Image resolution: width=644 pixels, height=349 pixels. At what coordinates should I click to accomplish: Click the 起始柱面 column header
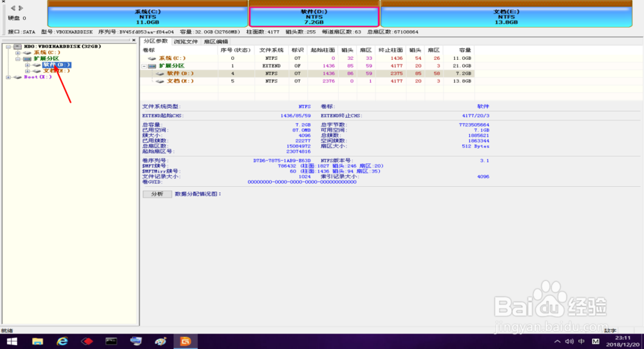point(323,50)
